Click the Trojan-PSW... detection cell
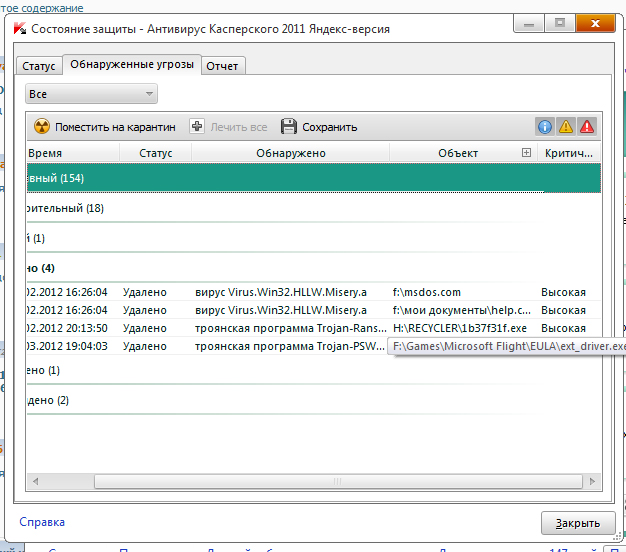Image resolution: width=626 pixels, height=552 pixels. pyautogui.click(x=290, y=346)
